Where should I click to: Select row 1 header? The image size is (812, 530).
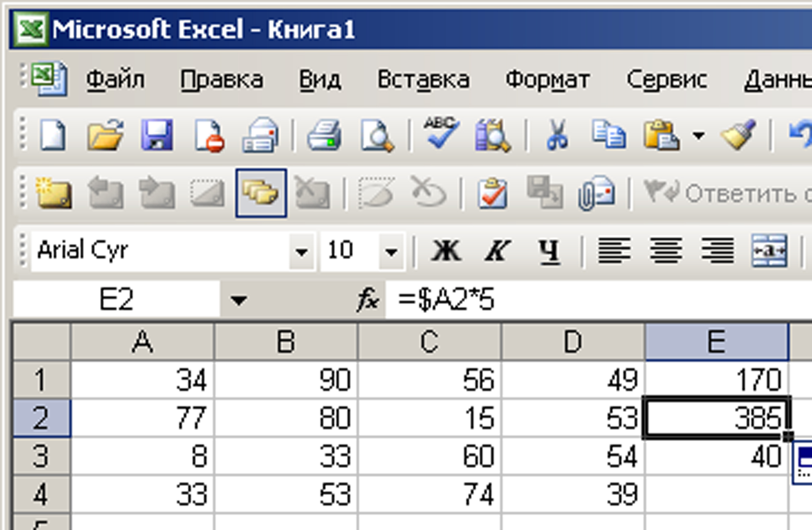(42, 379)
